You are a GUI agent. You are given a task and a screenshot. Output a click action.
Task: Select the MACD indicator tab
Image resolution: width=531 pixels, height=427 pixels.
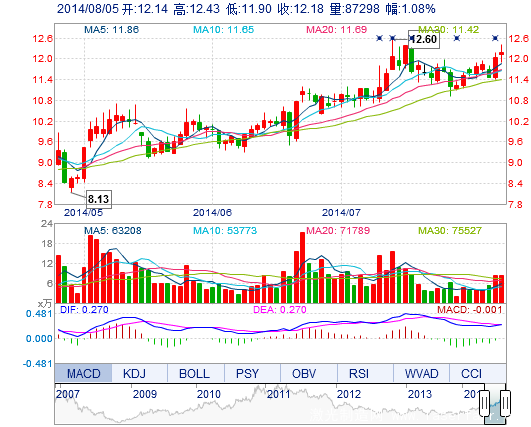pos(83,373)
